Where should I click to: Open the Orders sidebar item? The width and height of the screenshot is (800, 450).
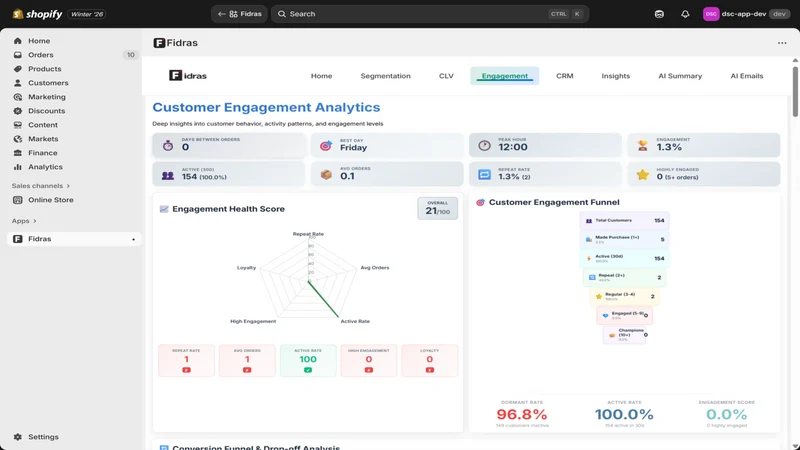[40, 55]
